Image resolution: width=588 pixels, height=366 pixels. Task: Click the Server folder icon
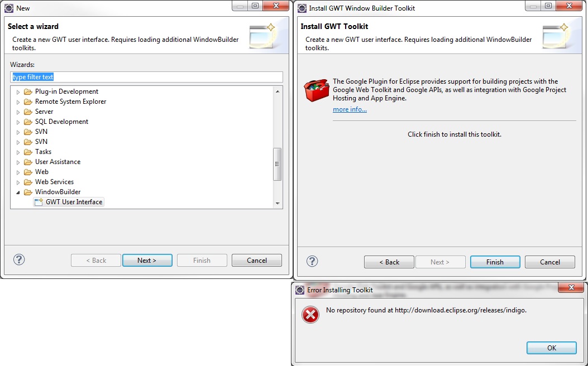[28, 112]
